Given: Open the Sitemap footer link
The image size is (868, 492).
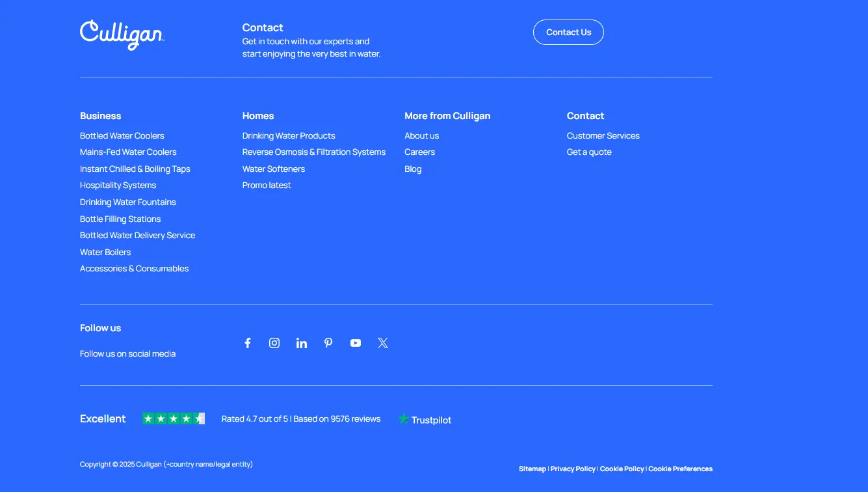Looking at the screenshot, I should 533,469.
